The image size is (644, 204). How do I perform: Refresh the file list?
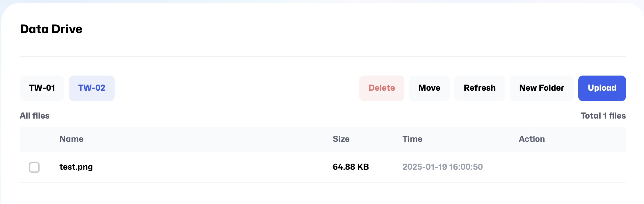coord(479,88)
